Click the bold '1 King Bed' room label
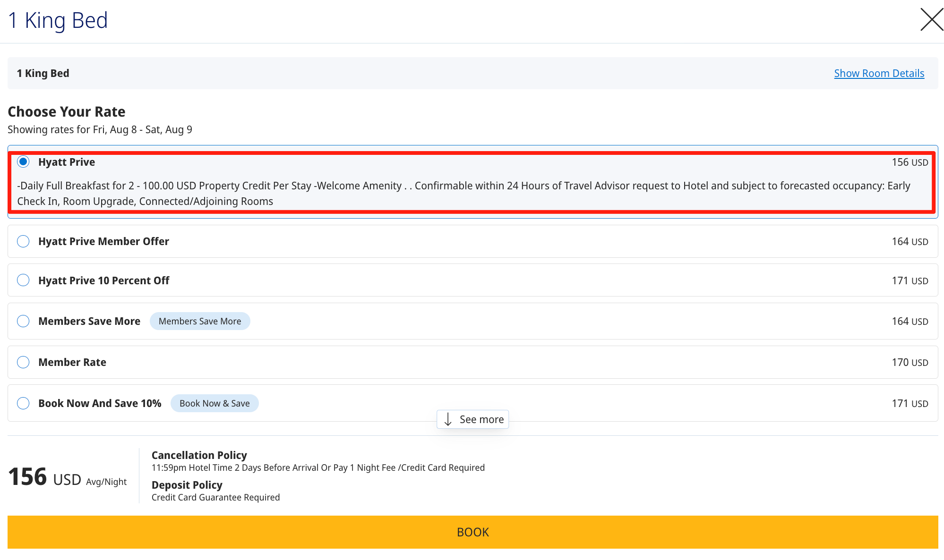Screen dimensions: 944x560 click(x=43, y=73)
